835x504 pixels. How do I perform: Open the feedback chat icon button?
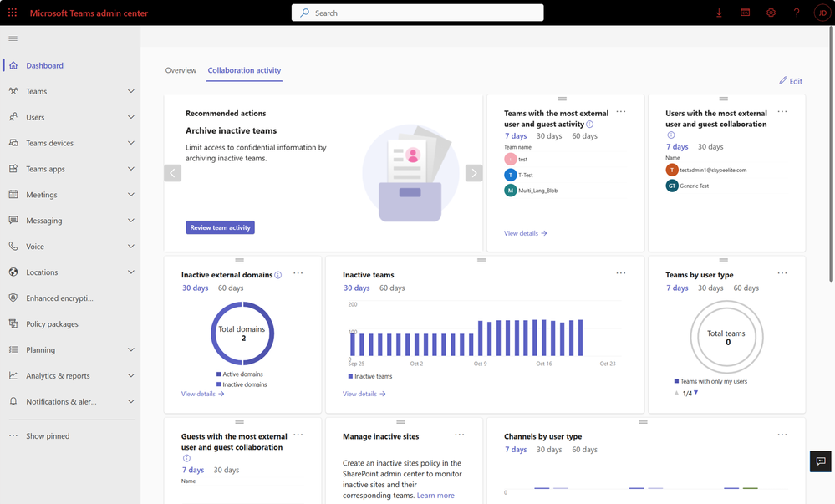coord(821,461)
